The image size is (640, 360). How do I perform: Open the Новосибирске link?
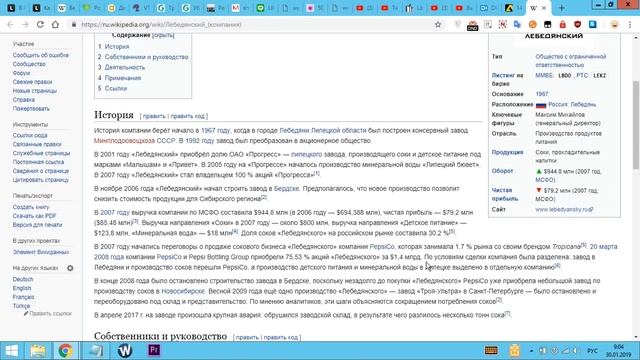click(x=183, y=291)
